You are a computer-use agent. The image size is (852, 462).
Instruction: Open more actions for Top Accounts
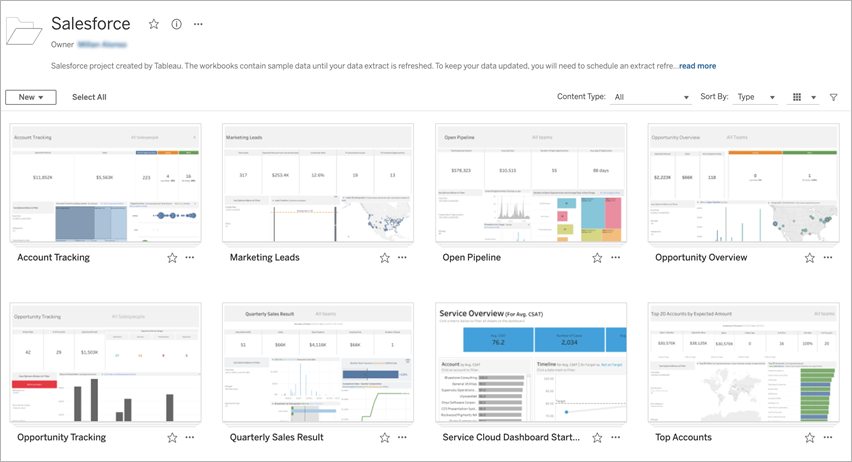(x=828, y=438)
